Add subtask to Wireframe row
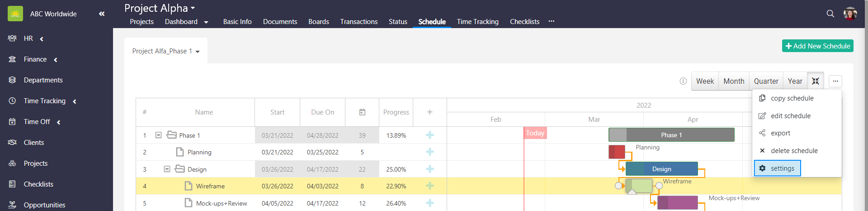 tap(430, 186)
